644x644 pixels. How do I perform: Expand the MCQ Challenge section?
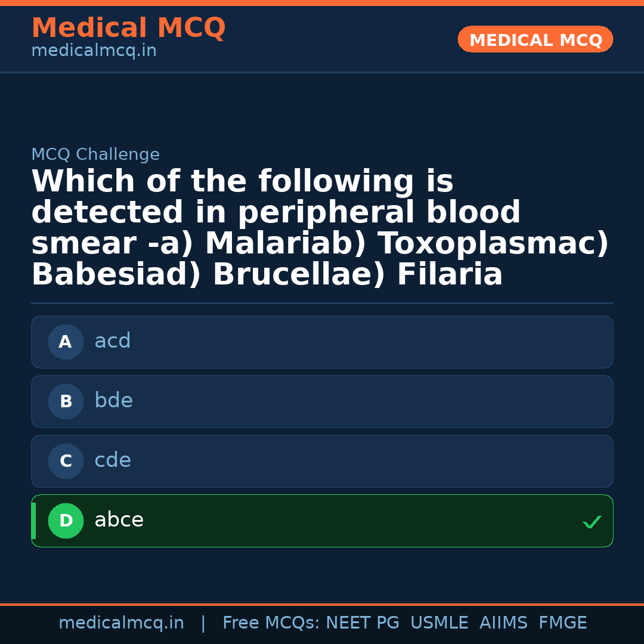95,154
